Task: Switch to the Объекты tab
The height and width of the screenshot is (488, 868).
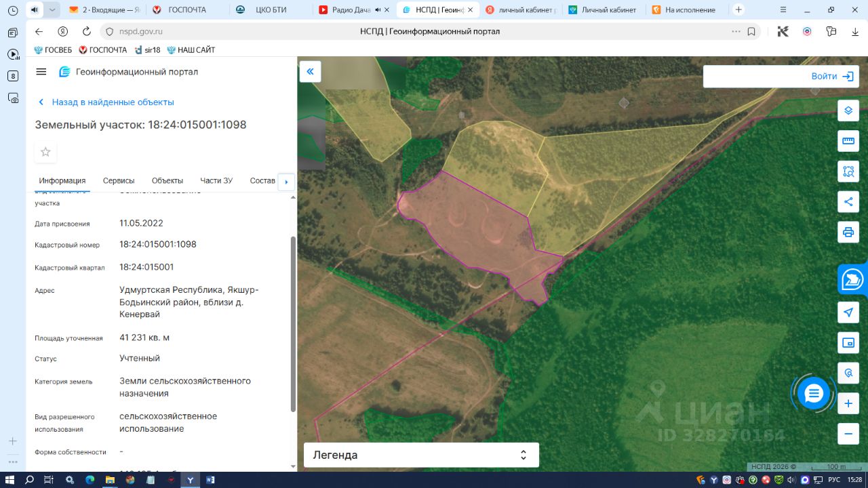Action: pyautogui.click(x=167, y=180)
